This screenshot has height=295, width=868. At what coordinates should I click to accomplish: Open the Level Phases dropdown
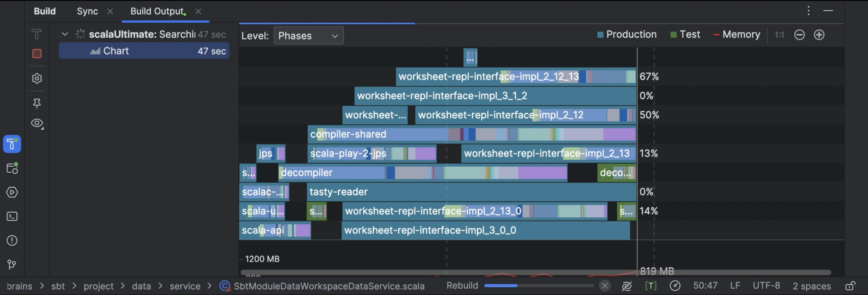309,35
